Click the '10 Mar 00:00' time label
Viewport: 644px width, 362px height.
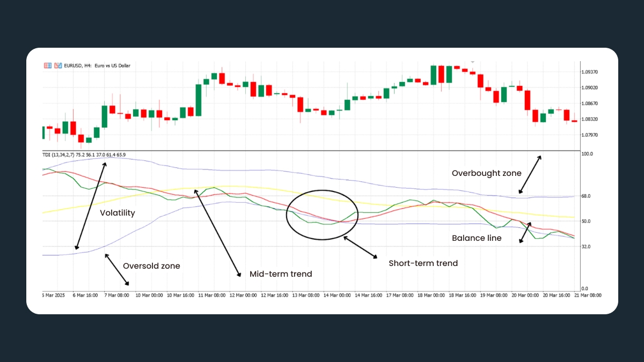pyautogui.click(x=149, y=295)
